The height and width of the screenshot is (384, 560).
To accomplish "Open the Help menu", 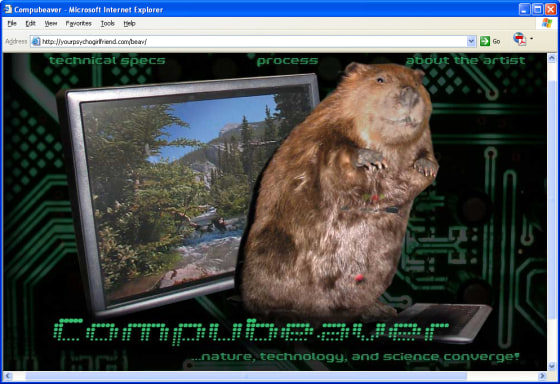I will pos(129,24).
